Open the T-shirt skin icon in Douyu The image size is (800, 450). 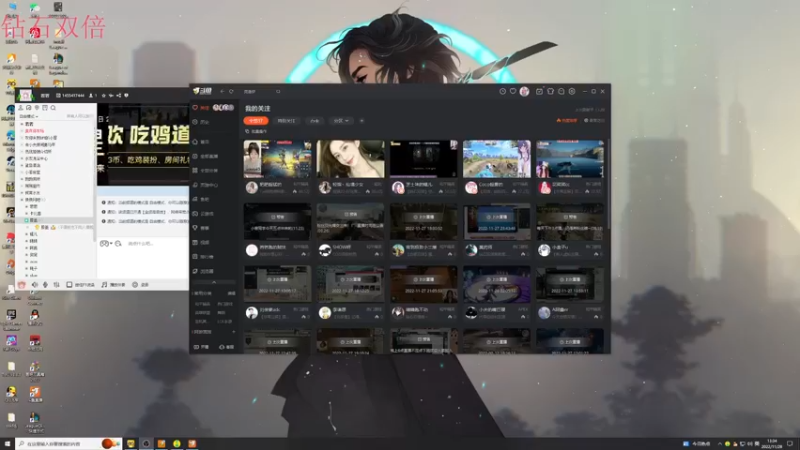tap(551, 91)
